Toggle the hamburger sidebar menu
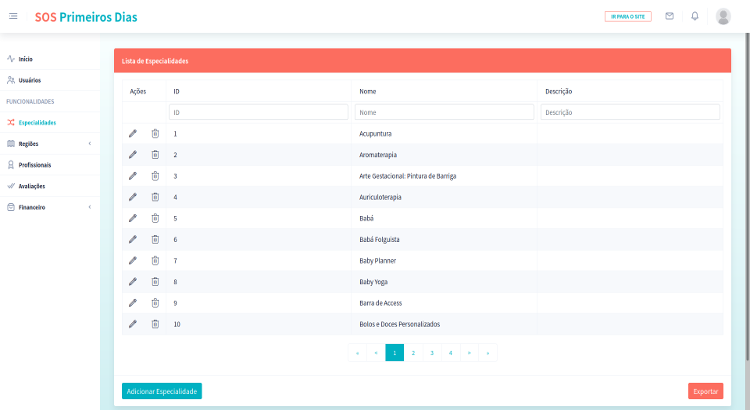Screen dimensions: 750x410 (x=13, y=16)
